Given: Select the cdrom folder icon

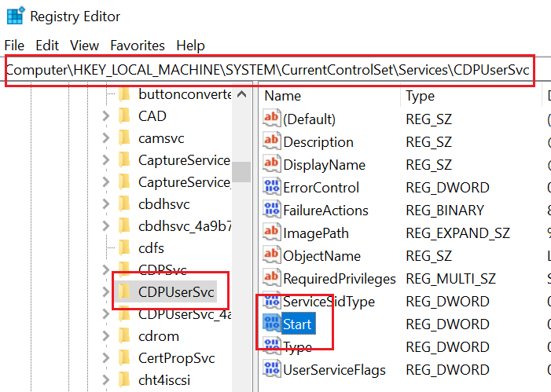Looking at the screenshot, I should [124, 336].
